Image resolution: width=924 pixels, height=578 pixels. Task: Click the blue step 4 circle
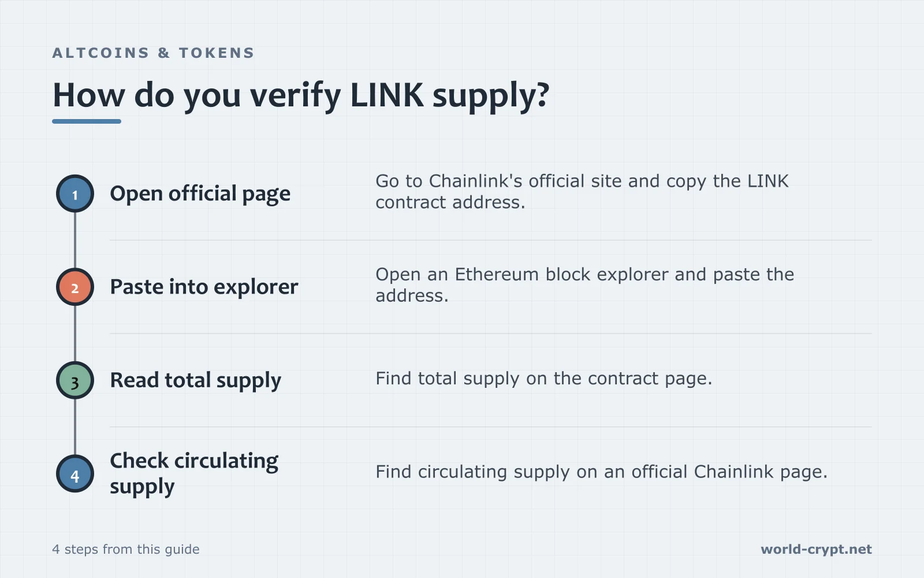[75, 474]
